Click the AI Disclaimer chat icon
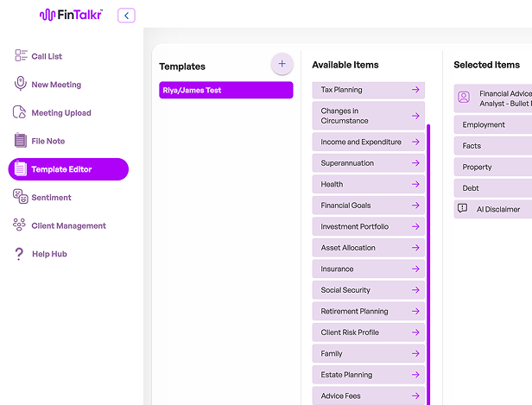 (463, 209)
